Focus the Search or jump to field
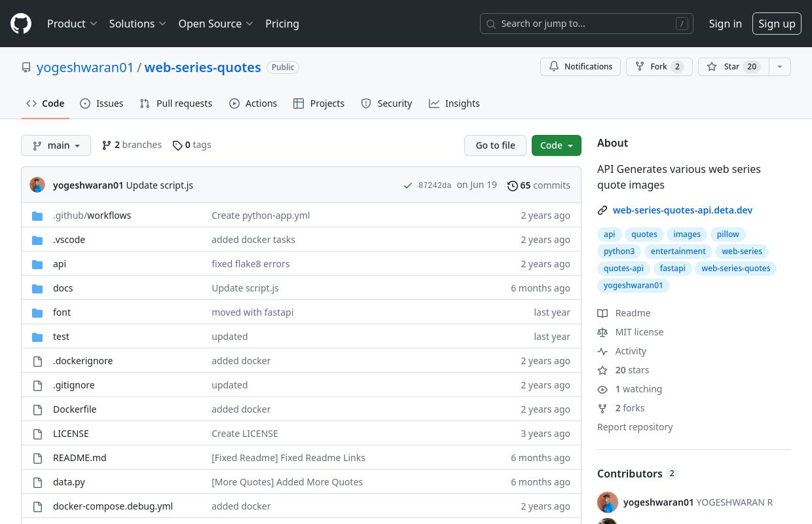 pos(586,24)
